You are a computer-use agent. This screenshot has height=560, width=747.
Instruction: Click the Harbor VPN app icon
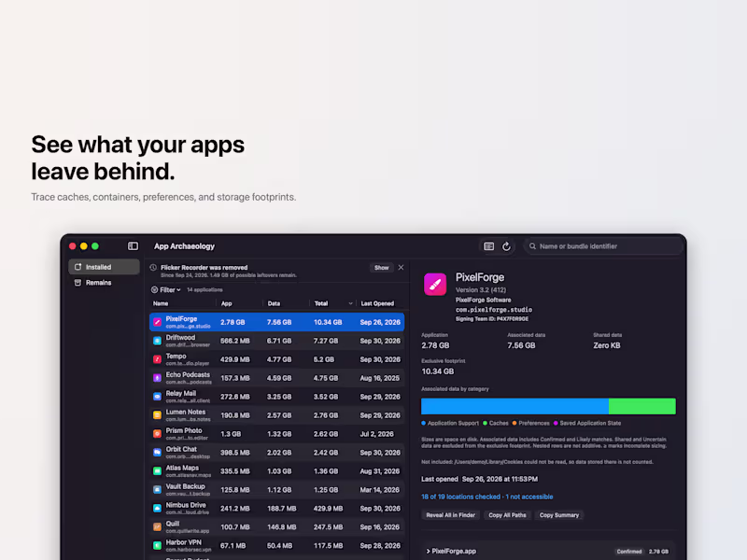(x=157, y=546)
